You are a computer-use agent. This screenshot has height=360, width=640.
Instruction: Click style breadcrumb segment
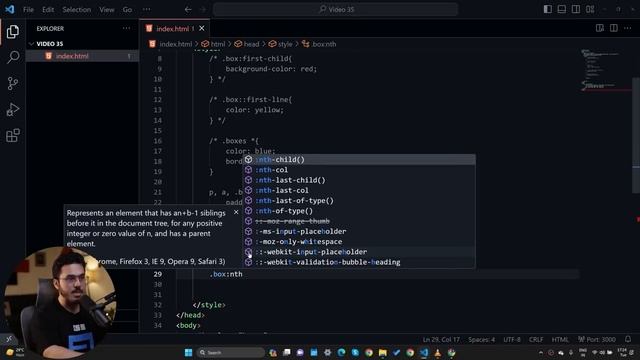(285, 44)
